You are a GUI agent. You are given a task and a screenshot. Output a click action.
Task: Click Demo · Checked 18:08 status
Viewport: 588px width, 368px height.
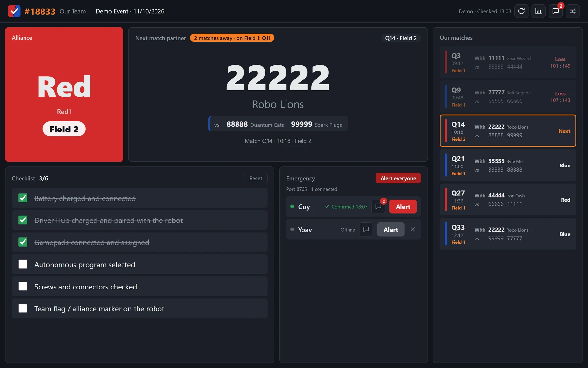coord(485,11)
